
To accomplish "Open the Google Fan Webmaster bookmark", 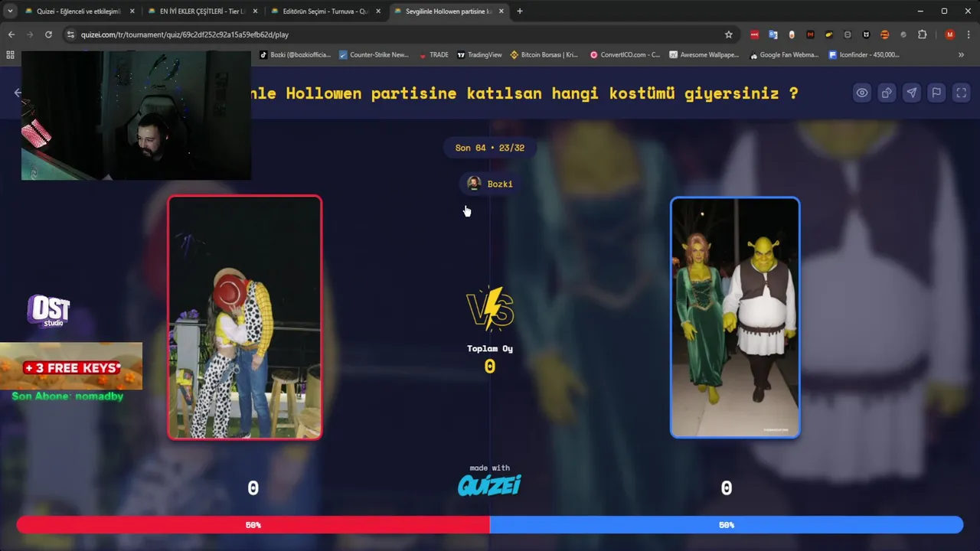I will [784, 55].
